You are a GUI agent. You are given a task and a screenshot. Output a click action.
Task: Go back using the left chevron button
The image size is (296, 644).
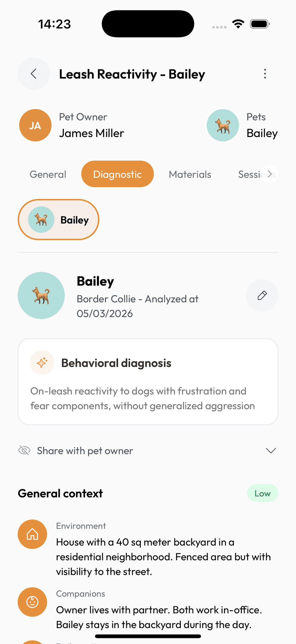pyautogui.click(x=34, y=74)
